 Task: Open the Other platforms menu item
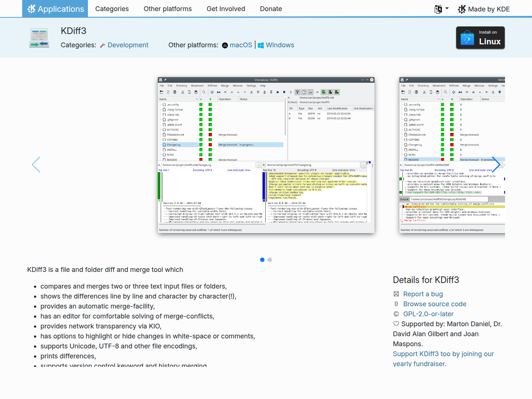click(x=168, y=8)
